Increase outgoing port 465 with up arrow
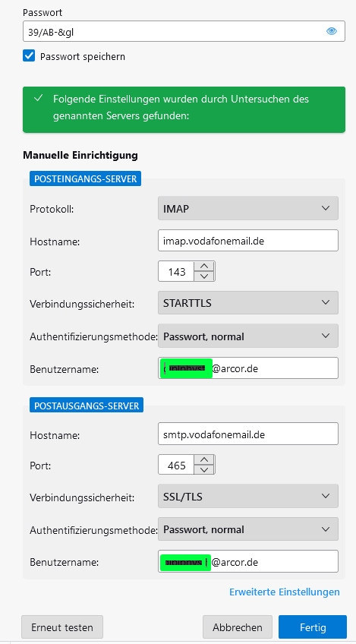Screen dimensions: 356x644 tap(204, 460)
